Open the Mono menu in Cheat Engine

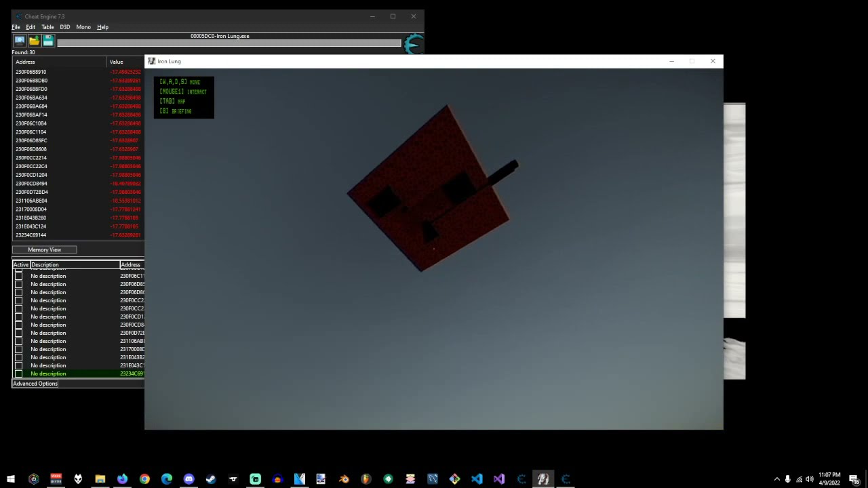click(83, 27)
